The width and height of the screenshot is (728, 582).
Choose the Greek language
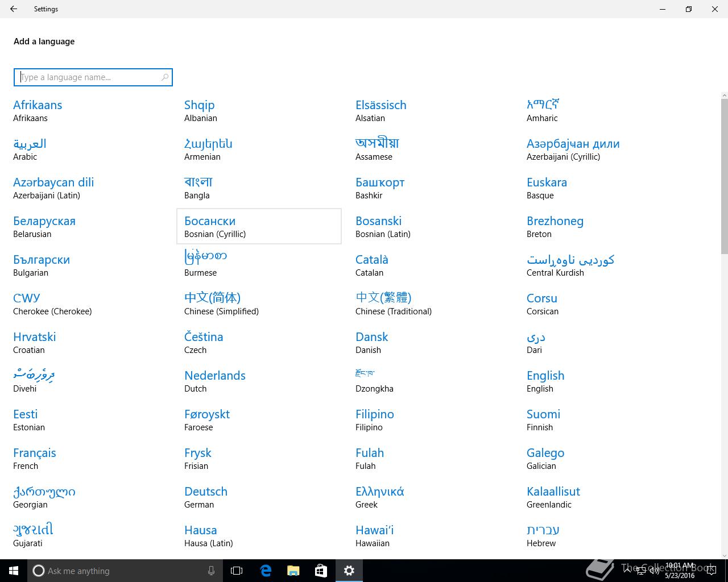pos(430,497)
